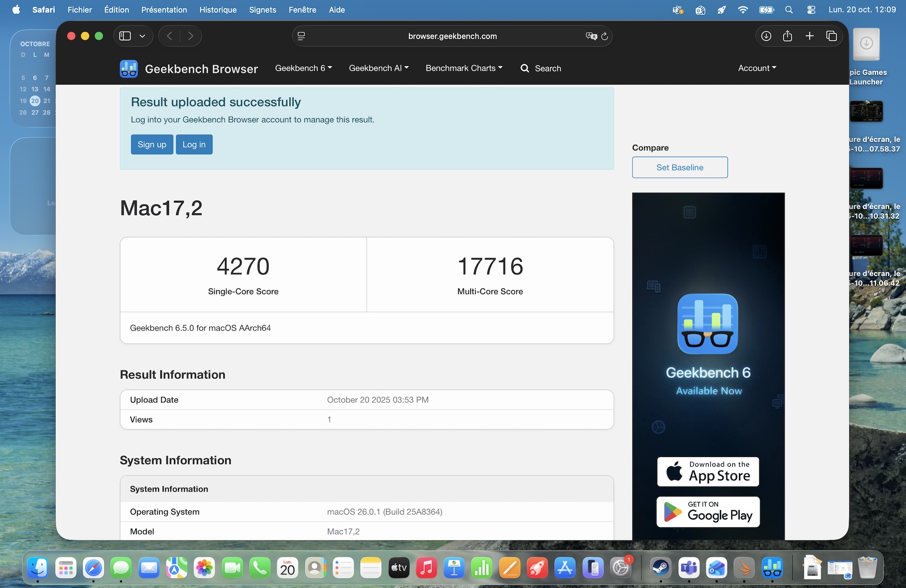Click the Safari sidebar toggle icon
906x588 pixels.
125,36
